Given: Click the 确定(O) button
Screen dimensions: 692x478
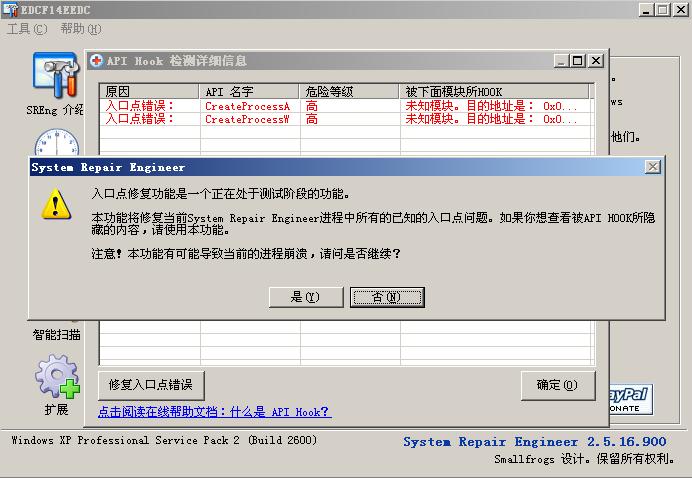Looking at the screenshot, I should [558, 385].
